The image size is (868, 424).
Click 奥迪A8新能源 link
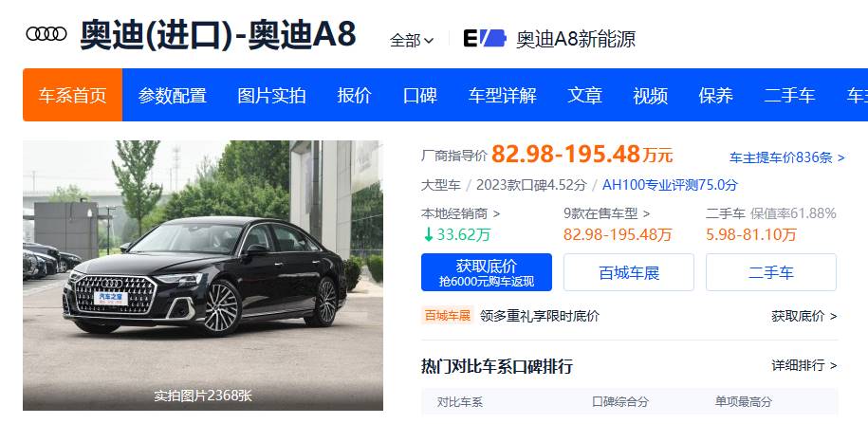tap(576, 39)
